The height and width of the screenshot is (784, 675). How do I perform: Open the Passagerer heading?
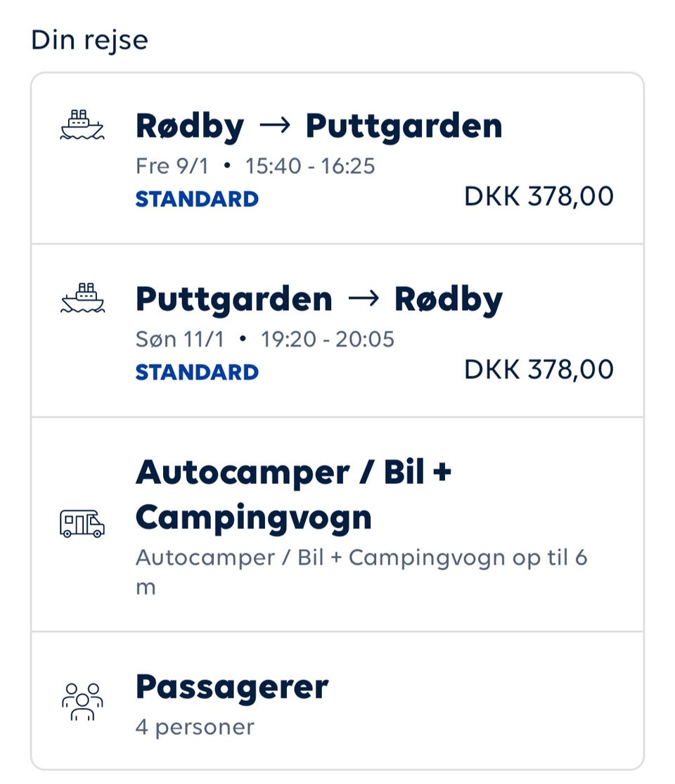[x=232, y=686]
